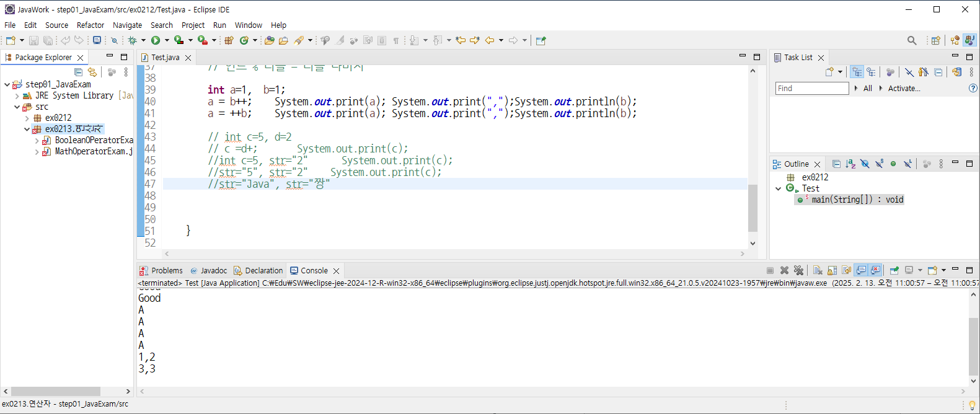Viewport: 980px width, 414px height.
Task: Click New Java Package toolbar icon
Action: pyautogui.click(x=229, y=40)
